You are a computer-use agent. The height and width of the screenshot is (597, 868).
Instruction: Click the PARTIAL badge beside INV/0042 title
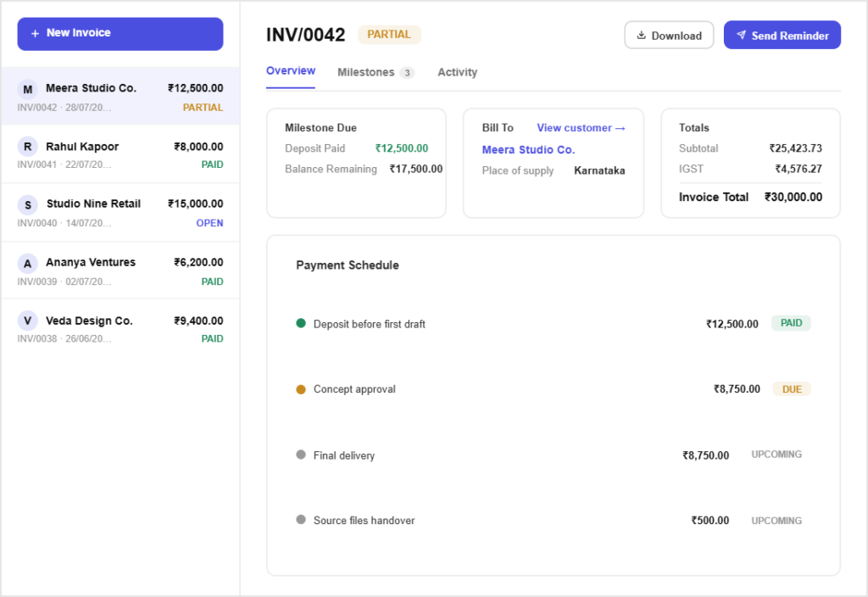click(x=389, y=34)
